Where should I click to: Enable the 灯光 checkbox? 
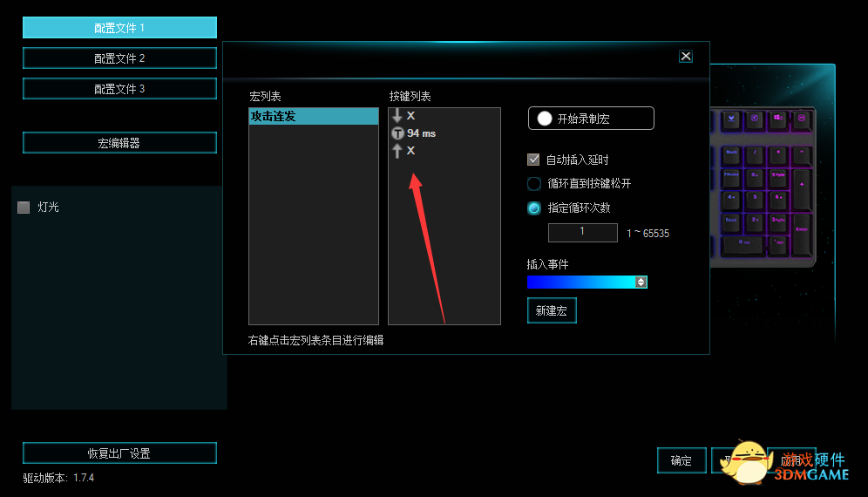(24, 208)
